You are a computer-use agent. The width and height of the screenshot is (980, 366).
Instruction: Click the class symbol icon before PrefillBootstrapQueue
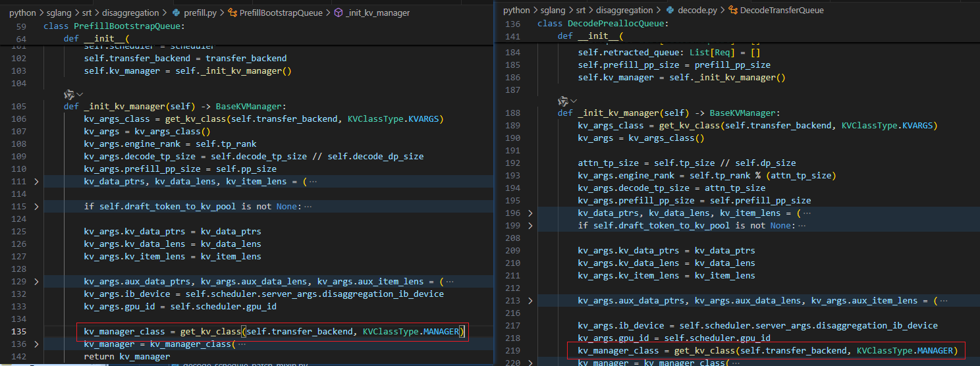point(232,13)
